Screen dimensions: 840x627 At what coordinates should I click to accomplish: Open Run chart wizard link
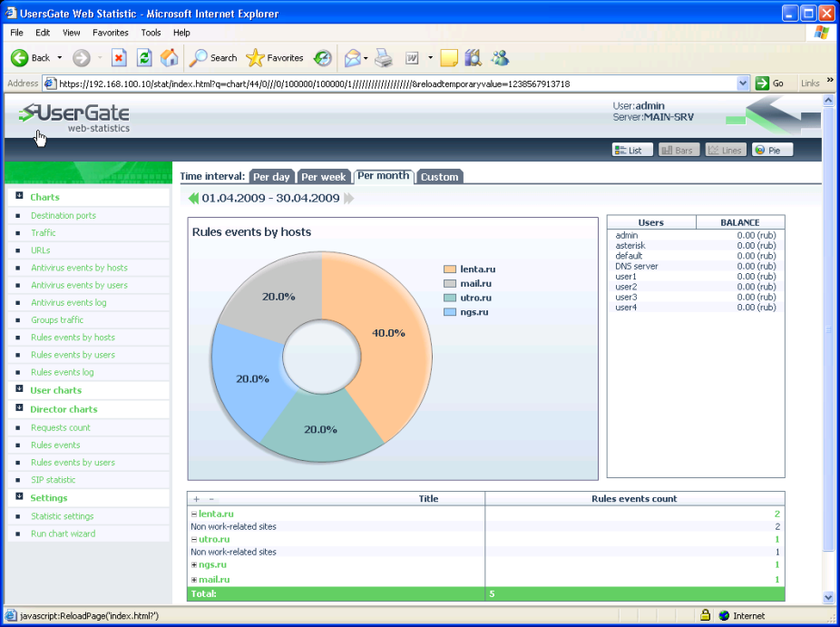[63, 534]
